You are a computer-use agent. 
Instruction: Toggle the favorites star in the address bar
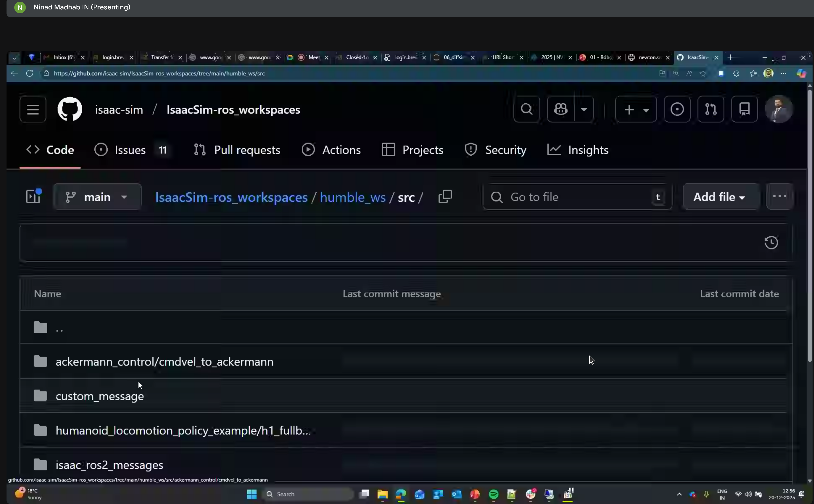point(703,73)
